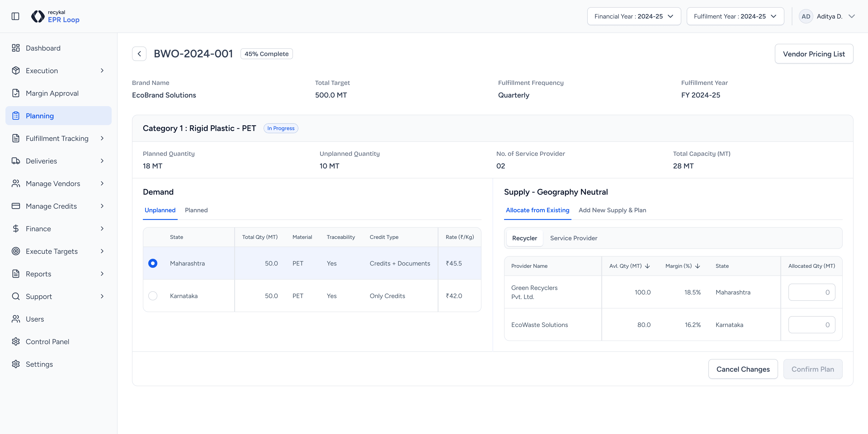Switch to the Planned demand tab
The height and width of the screenshot is (434, 868).
click(x=196, y=210)
